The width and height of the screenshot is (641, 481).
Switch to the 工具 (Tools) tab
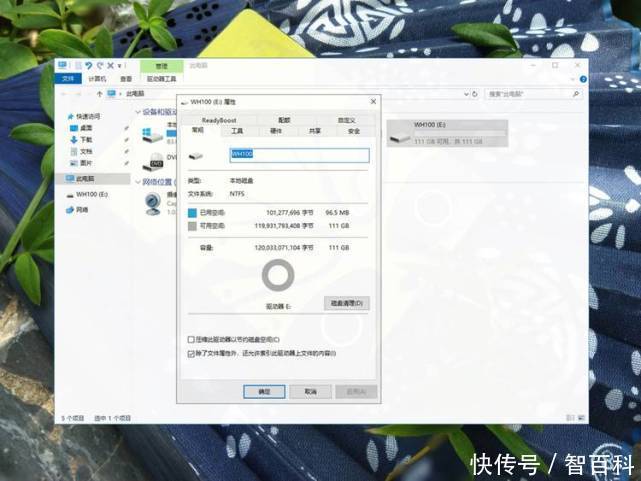click(x=237, y=131)
